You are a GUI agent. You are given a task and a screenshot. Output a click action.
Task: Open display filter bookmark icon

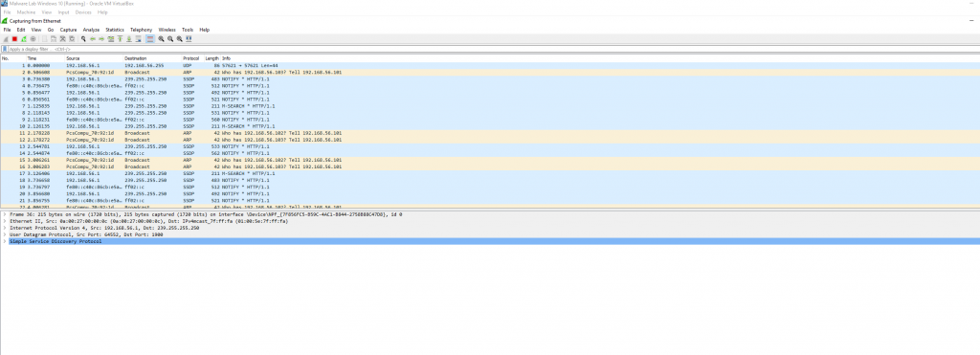(x=5, y=49)
